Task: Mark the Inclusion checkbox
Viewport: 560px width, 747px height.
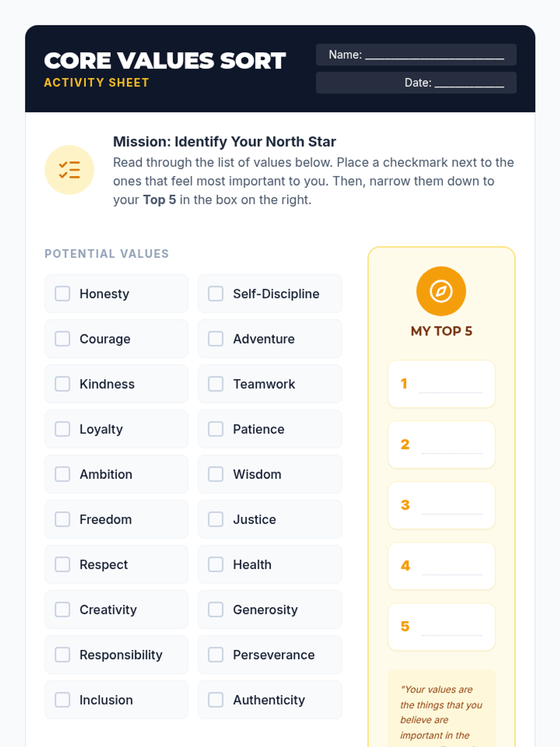Action: tap(63, 700)
